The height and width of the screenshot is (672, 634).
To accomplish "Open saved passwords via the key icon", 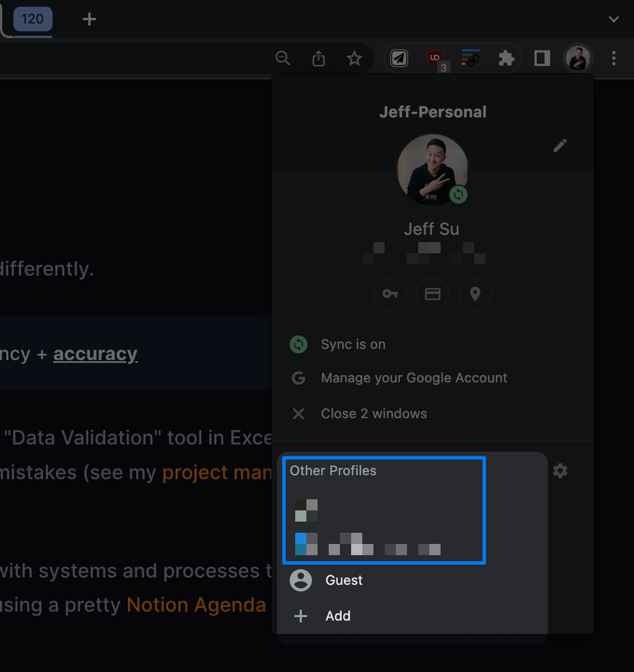I will [390, 294].
